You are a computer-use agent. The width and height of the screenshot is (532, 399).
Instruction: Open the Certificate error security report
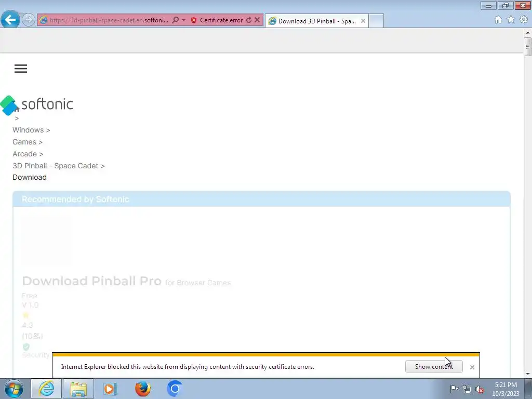coord(217,20)
